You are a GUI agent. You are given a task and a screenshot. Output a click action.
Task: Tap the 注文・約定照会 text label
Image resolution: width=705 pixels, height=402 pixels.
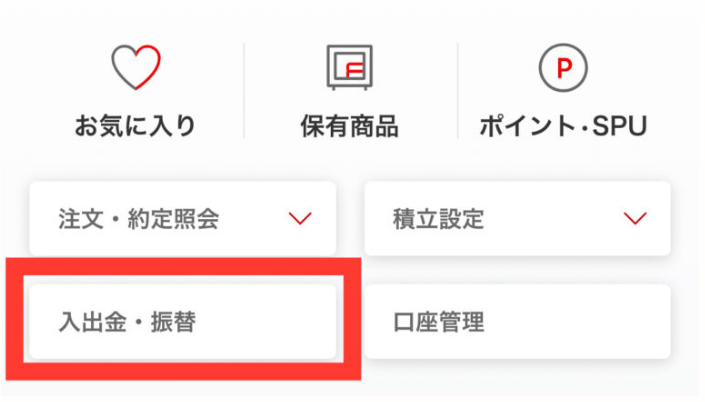point(139,219)
